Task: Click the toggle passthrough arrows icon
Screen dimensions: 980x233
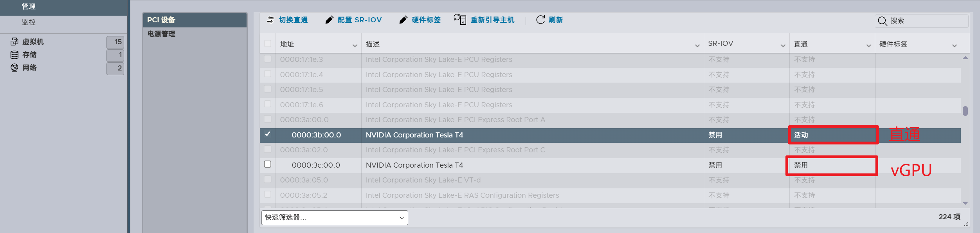Action: click(x=270, y=20)
